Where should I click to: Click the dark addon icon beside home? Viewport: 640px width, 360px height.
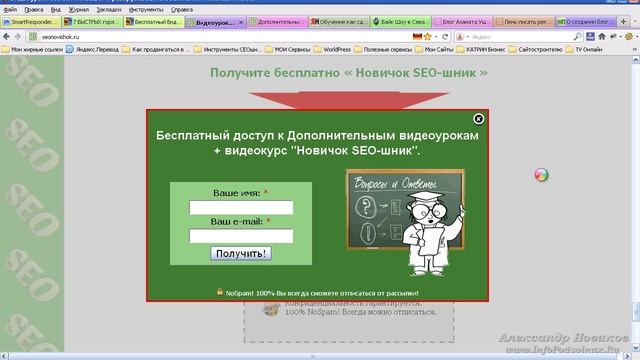[x=613, y=37]
